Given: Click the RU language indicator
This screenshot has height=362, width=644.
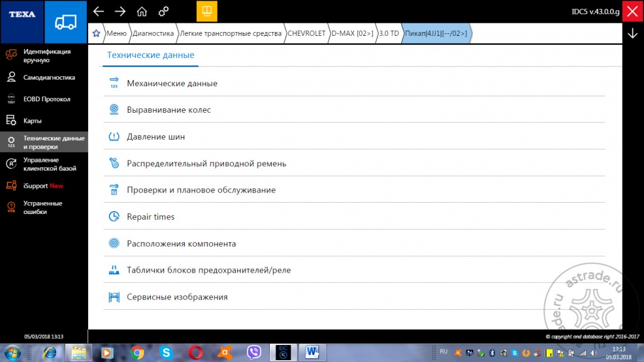Looking at the screenshot, I should click(443, 352).
